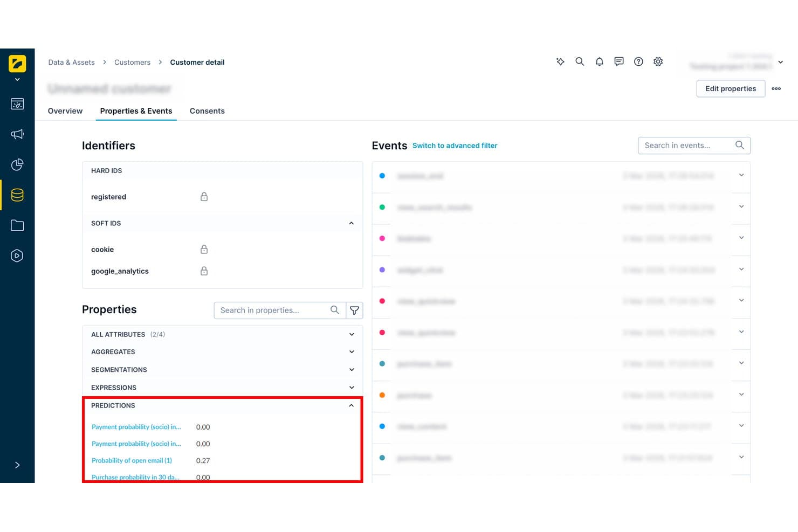Viewport: 798px width, 532px height.
Task: Click the hexagon play icon in sidebar
Action: [17, 255]
